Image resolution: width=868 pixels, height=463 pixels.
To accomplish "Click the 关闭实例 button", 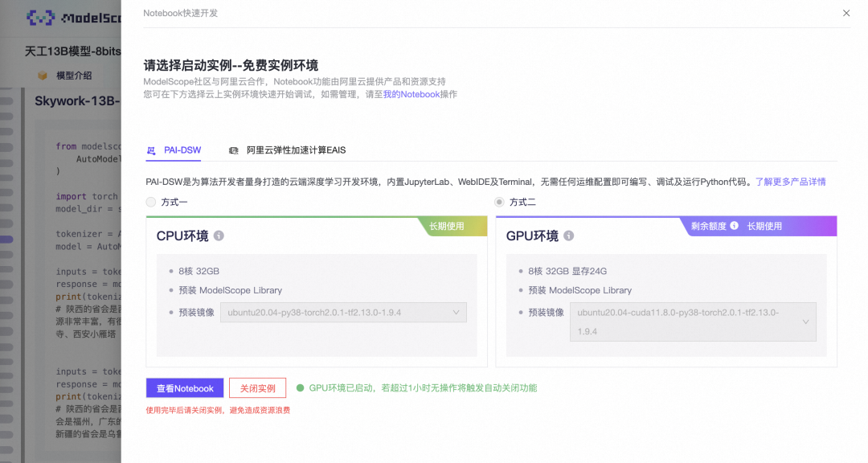I will pos(257,388).
